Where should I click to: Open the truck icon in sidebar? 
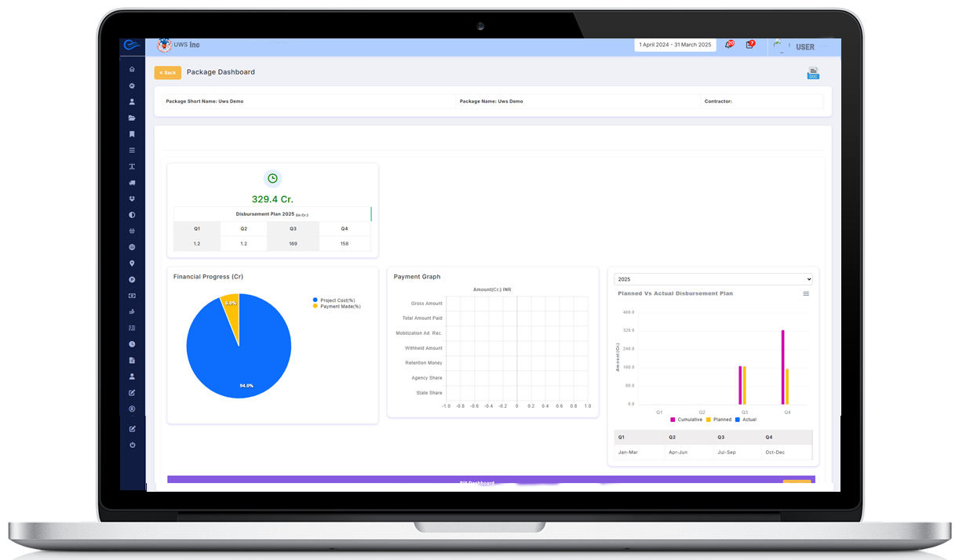pyautogui.click(x=132, y=183)
